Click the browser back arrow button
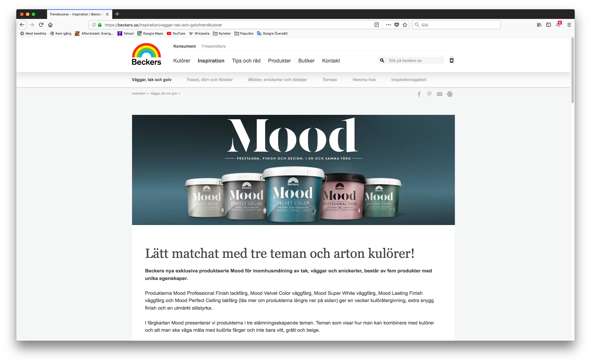The image size is (591, 364). click(22, 25)
